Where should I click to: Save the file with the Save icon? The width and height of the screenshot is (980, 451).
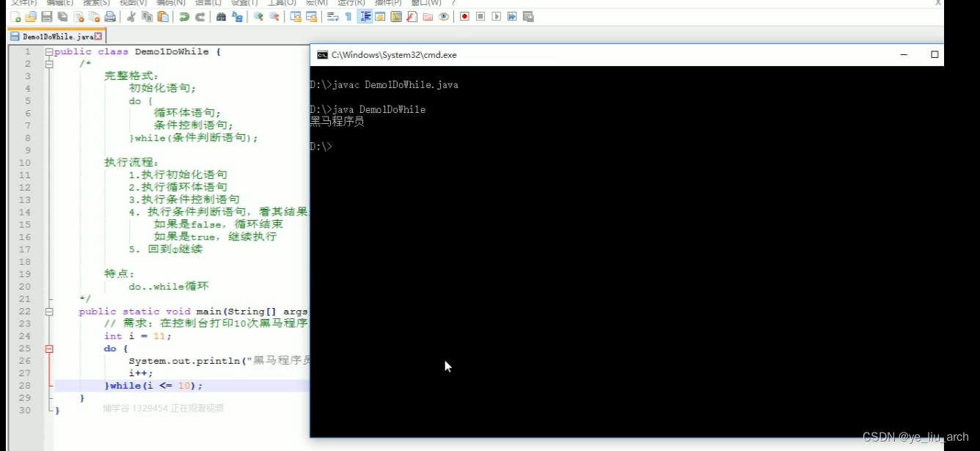[47, 16]
